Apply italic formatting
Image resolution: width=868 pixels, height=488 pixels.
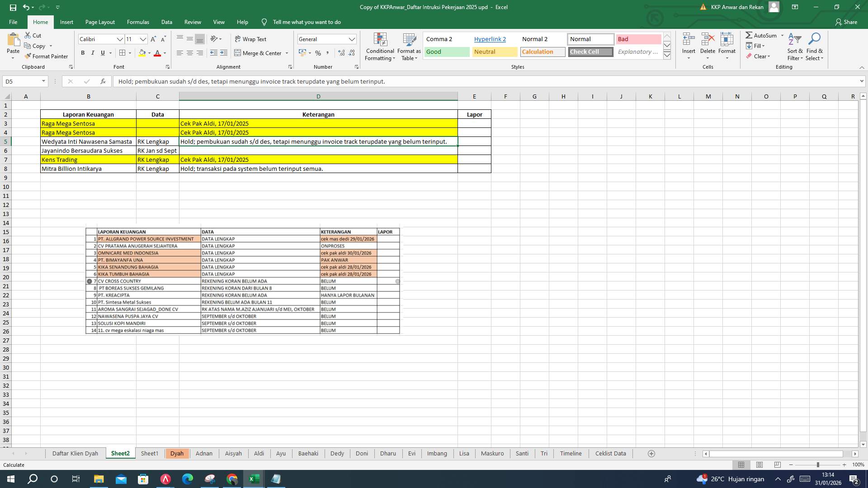(x=93, y=53)
